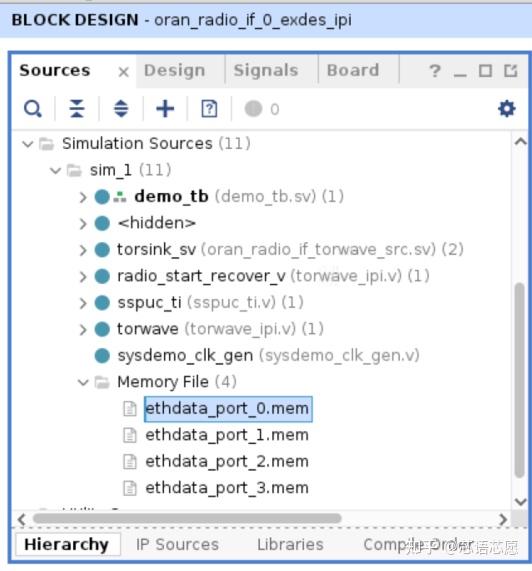This screenshot has width=532, height=571.
Task: Select ethdata_port_1.mem in the tree
Action: 227,435
